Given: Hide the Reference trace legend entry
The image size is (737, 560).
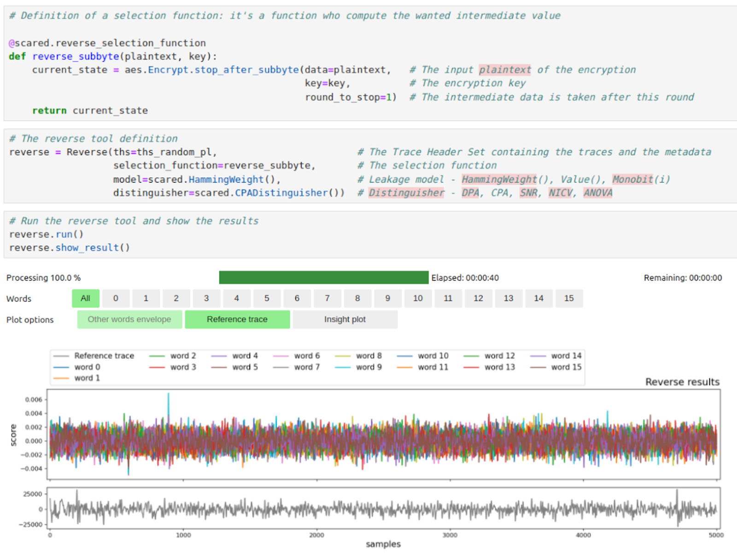Looking at the screenshot, I should click(x=104, y=356).
